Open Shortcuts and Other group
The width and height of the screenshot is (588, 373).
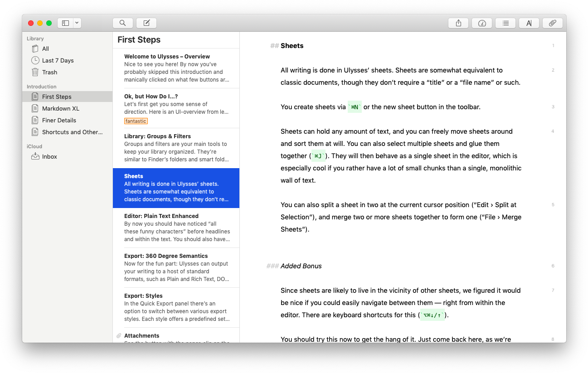point(67,132)
